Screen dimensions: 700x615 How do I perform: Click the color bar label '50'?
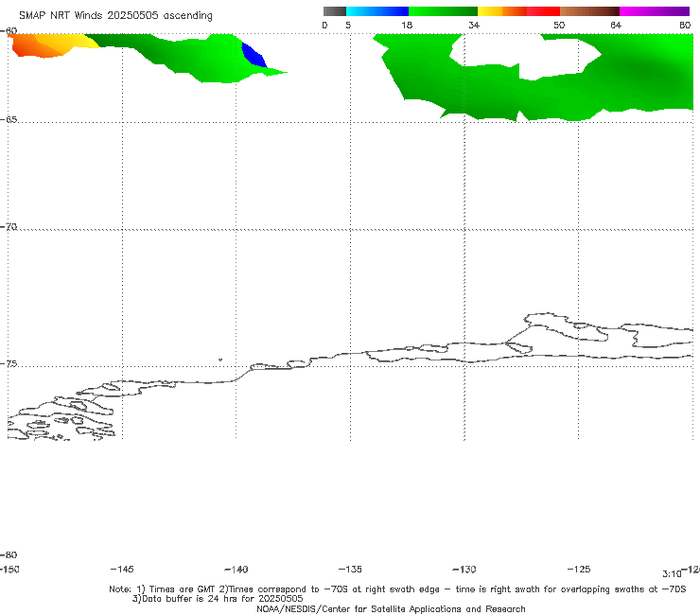click(559, 25)
